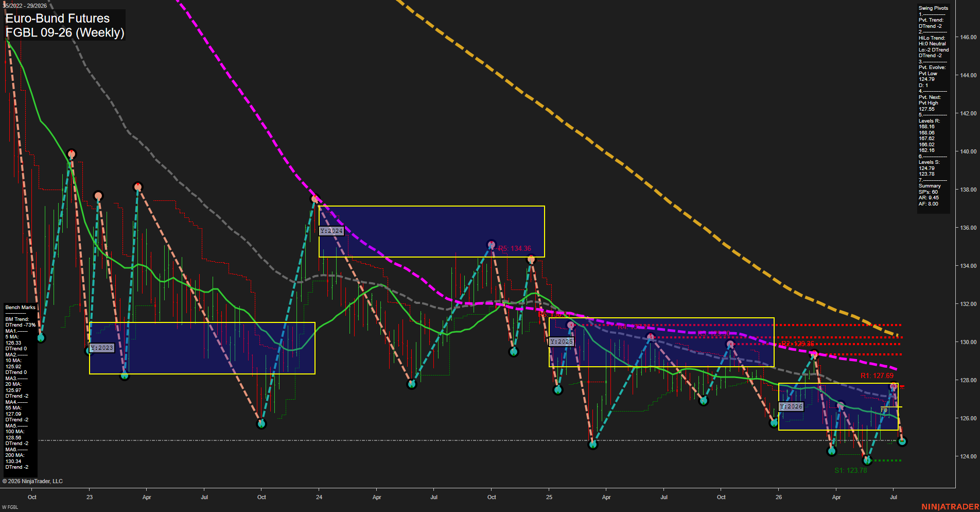This screenshot has width=980, height=512.
Task: Click the Summary heading in Swing Pivots
Action: (x=930, y=186)
